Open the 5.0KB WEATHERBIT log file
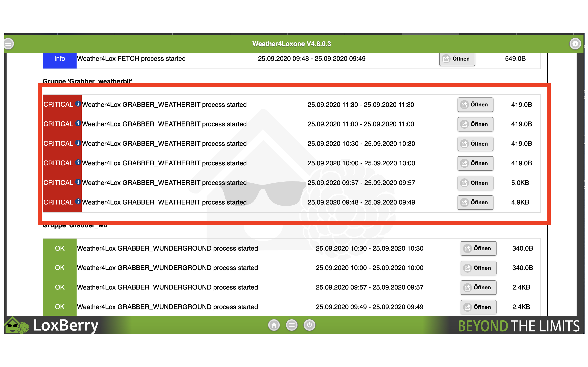The width and height of the screenshot is (588, 367). 475,183
